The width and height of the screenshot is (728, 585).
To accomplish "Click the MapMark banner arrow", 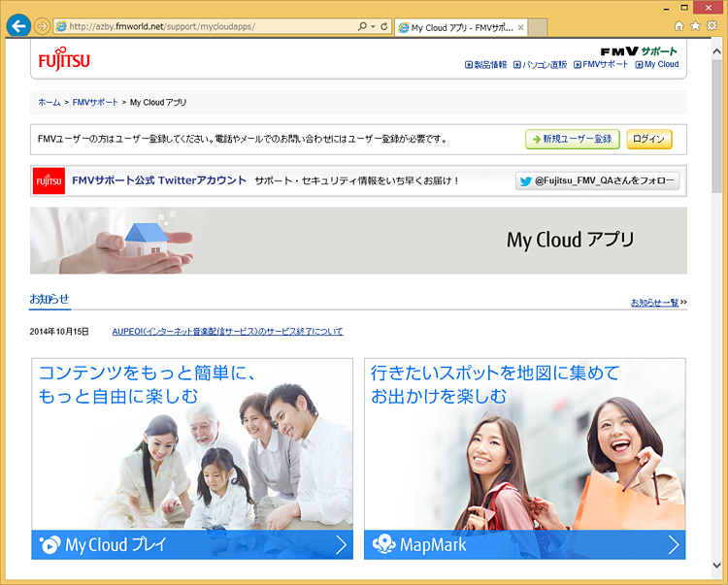I will (673, 545).
